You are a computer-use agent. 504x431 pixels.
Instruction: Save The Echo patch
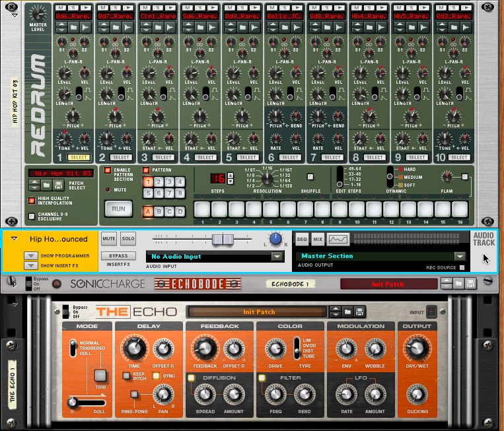pyautogui.click(x=359, y=312)
